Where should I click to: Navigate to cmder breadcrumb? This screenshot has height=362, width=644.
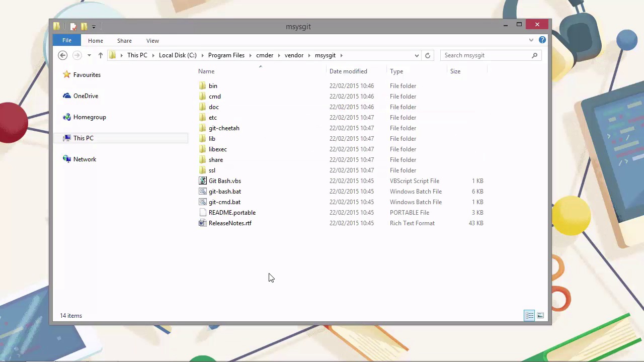[x=265, y=55]
